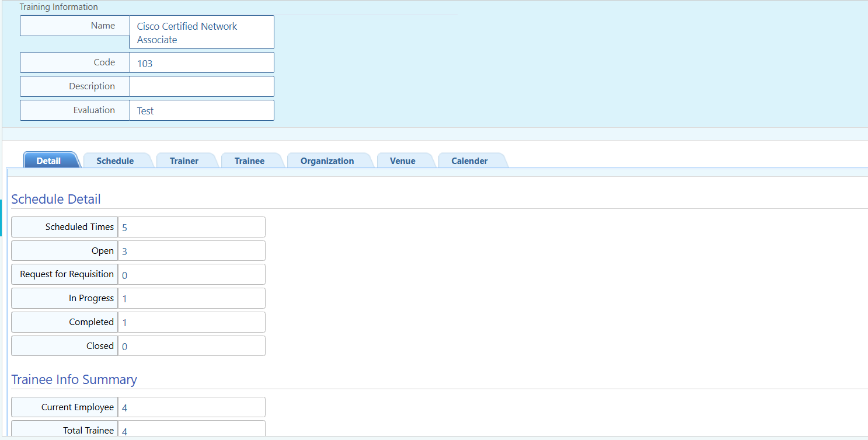Screen dimensions: 868x440
Task: Click the In Progress value field
Action: [191, 298]
